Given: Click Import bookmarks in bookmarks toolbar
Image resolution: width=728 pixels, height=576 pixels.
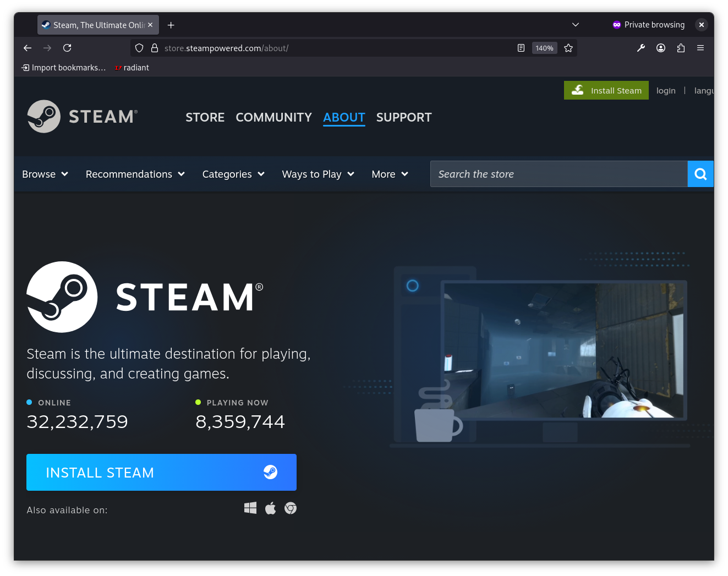Looking at the screenshot, I should [x=63, y=67].
